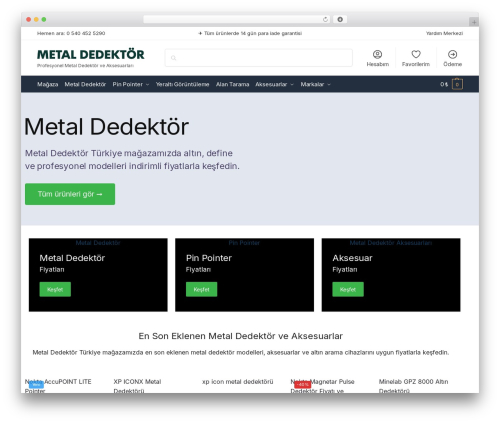Image resolution: width=500 pixels, height=423 pixels.
Task: Expand the Aksesuarlar dropdown menu
Action: coord(274,84)
